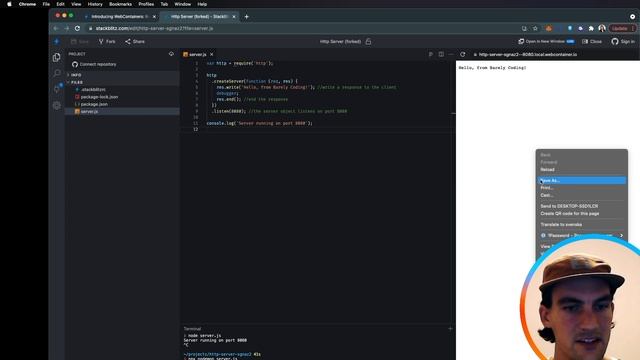Click the Save button
Screen dimensions: 640x360
[x=80, y=42]
